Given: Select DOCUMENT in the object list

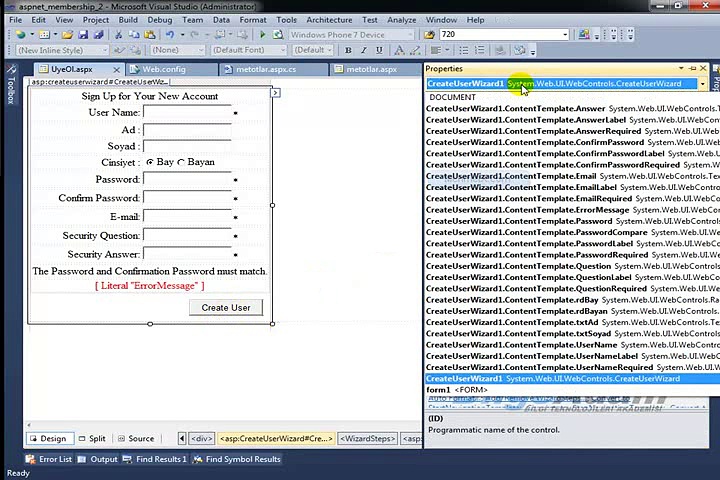Looking at the screenshot, I should coord(572,97).
